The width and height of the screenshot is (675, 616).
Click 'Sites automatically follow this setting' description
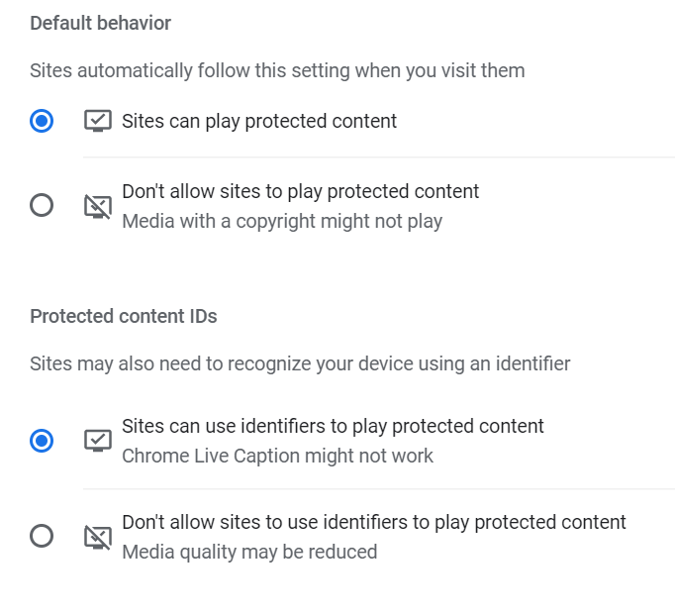277,70
